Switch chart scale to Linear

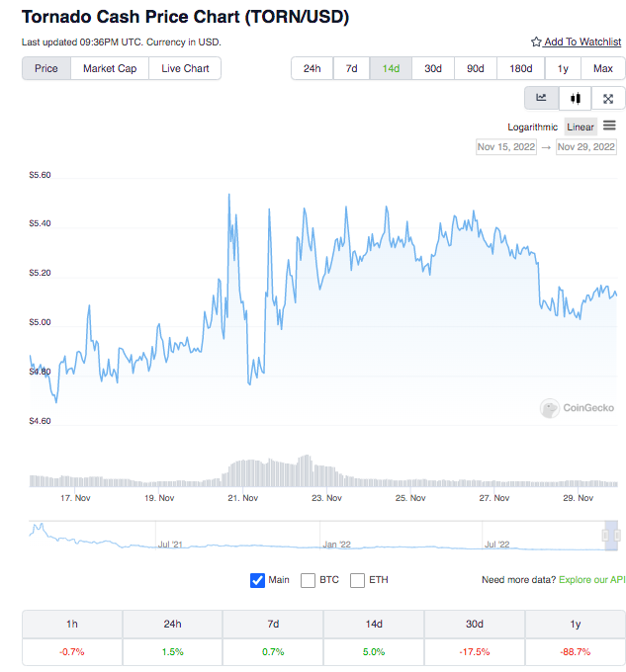581,126
